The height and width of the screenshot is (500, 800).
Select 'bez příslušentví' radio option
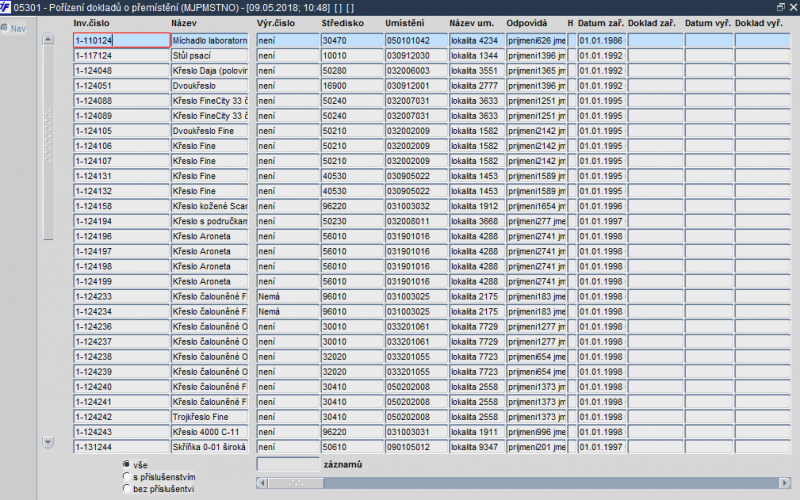click(127, 488)
